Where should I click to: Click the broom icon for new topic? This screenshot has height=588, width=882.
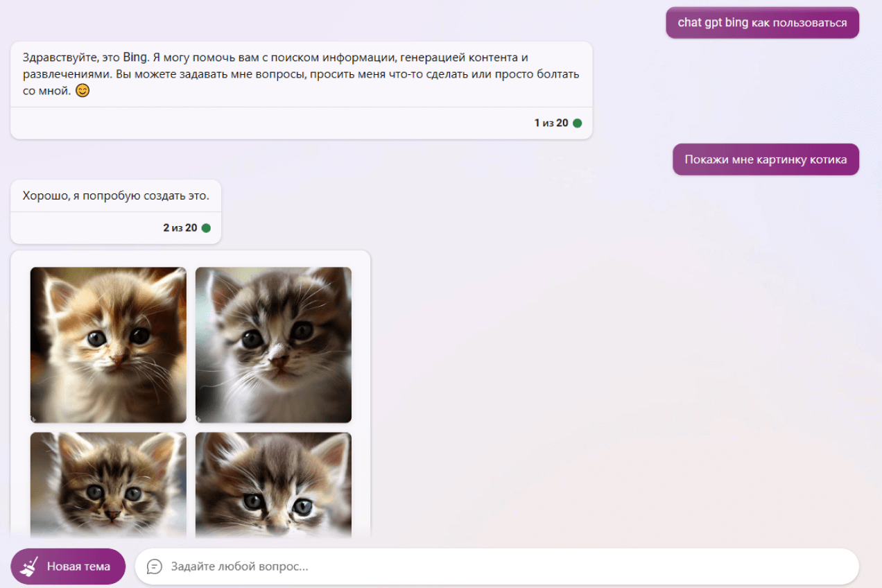(x=29, y=567)
